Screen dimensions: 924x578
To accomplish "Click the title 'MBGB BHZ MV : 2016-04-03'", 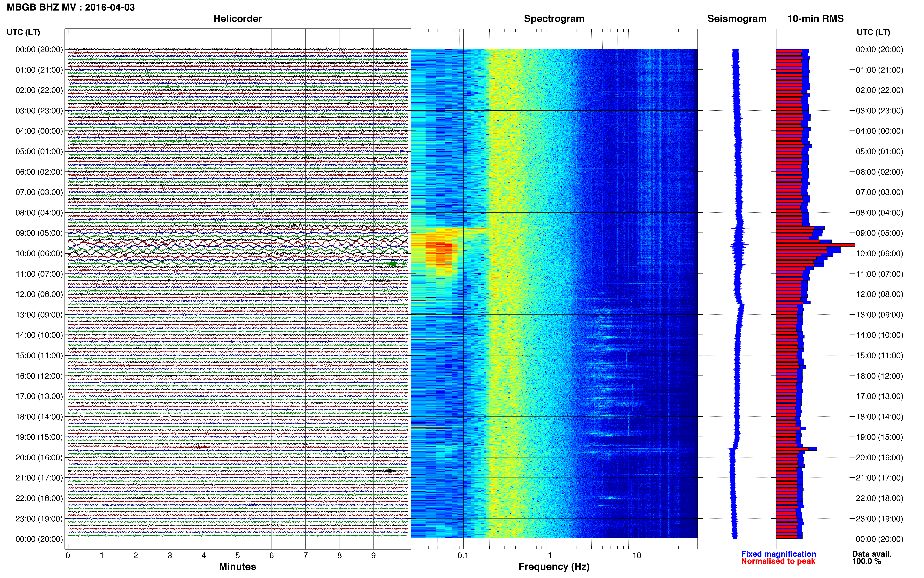I will (x=71, y=7).
